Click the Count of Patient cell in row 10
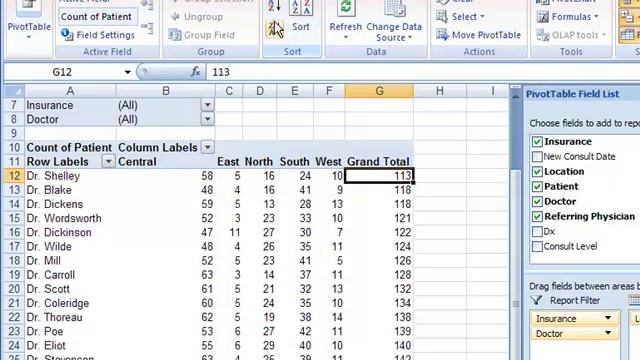640x360 pixels. point(70,147)
